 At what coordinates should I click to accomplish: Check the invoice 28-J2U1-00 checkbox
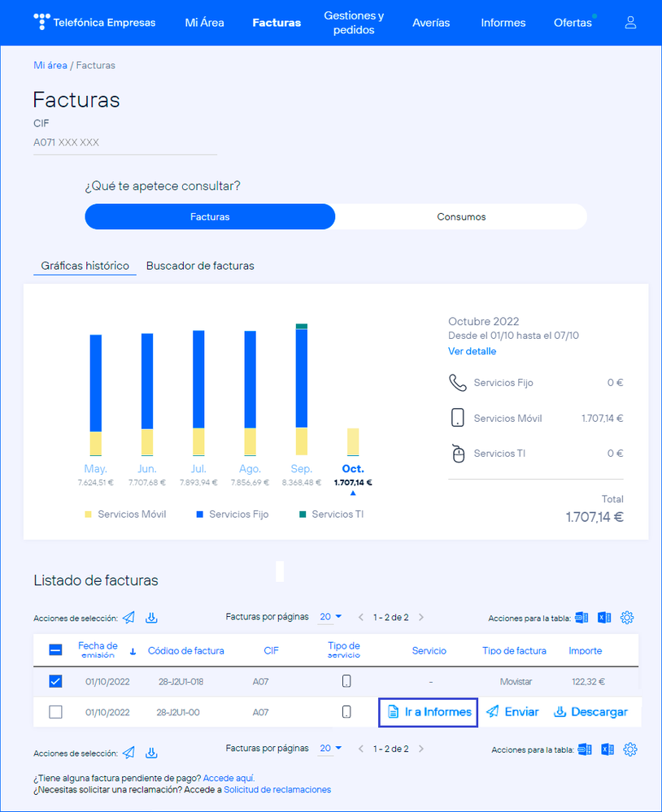(55, 712)
